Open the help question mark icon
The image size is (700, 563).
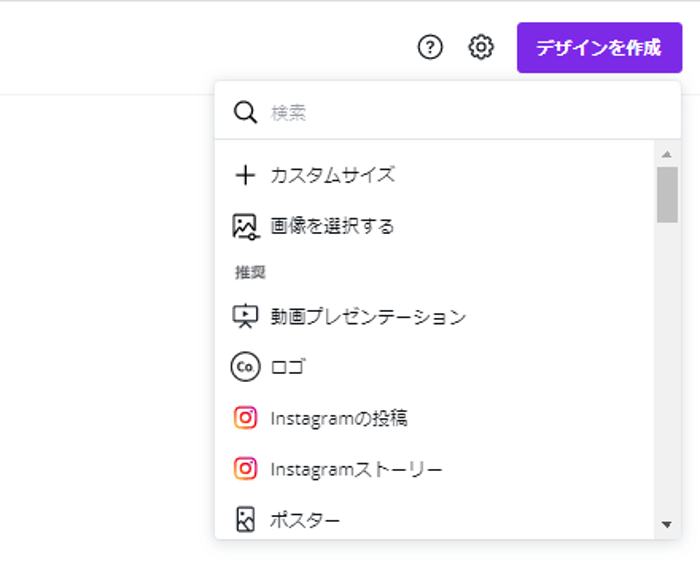pos(430,47)
